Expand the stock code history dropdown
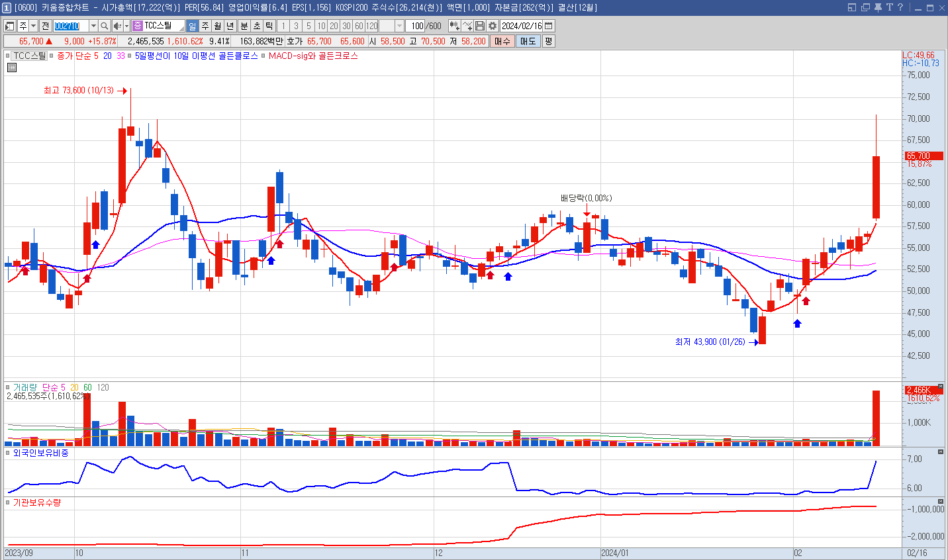Screen dimensions: 948x560 (x=93, y=26)
